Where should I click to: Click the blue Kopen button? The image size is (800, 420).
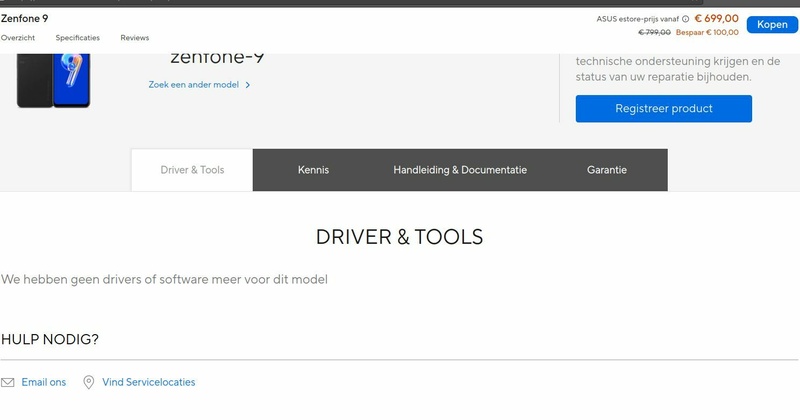coord(772,24)
